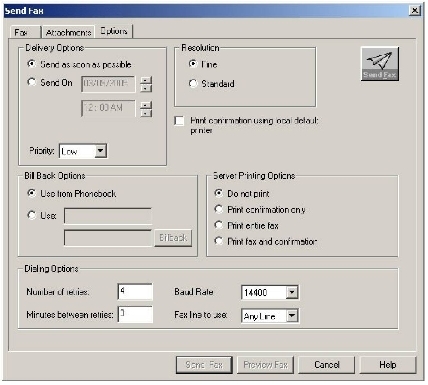The width and height of the screenshot is (428, 385).
Task: Click the first bill back Use field
Action: coord(108,216)
